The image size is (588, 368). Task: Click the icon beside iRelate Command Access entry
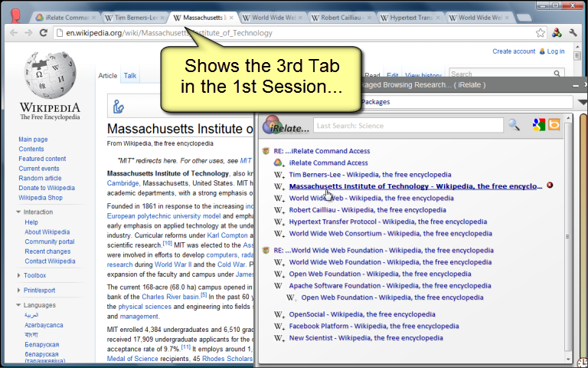[x=279, y=163]
